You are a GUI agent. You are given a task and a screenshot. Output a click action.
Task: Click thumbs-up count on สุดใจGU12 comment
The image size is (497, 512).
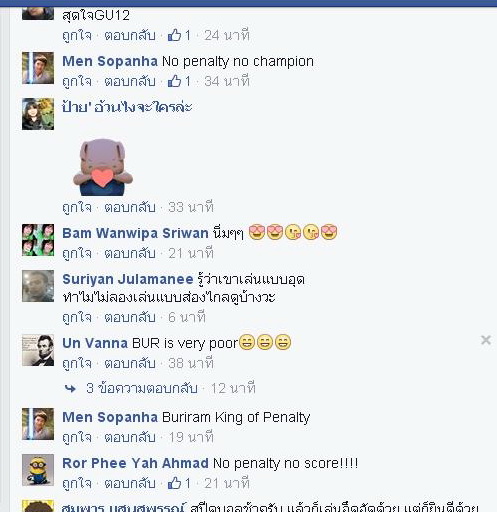(179, 35)
